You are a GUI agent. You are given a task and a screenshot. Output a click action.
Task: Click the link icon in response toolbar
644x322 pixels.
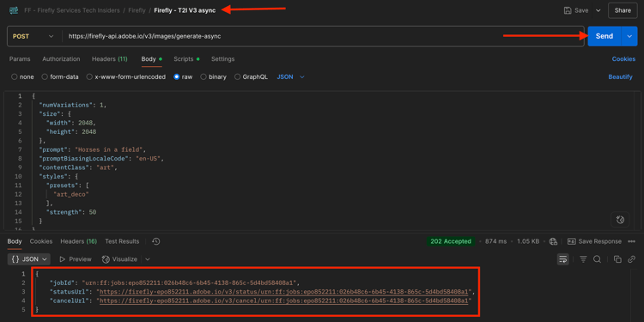pyautogui.click(x=631, y=259)
